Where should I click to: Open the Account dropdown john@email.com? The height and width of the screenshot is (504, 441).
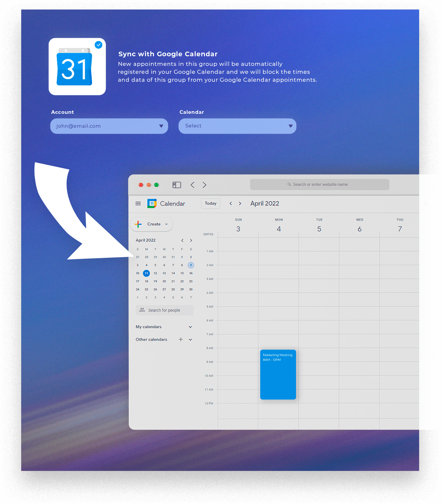pyautogui.click(x=109, y=126)
